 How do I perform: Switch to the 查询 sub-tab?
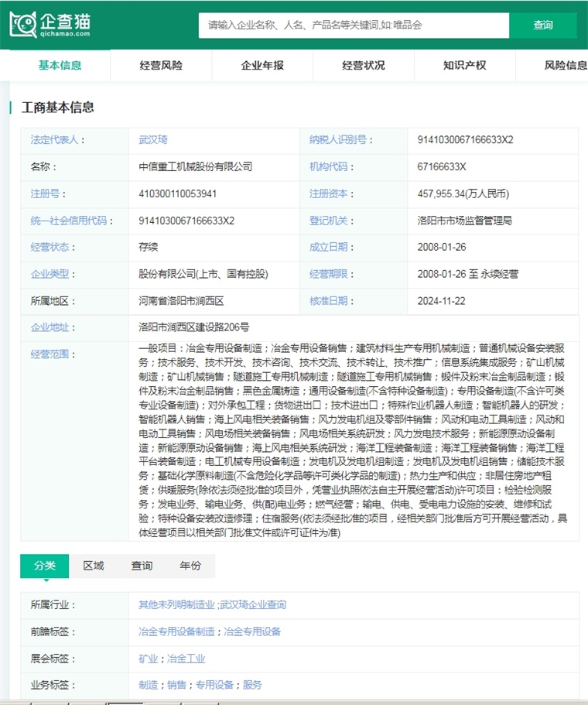pyautogui.click(x=142, y=566)
